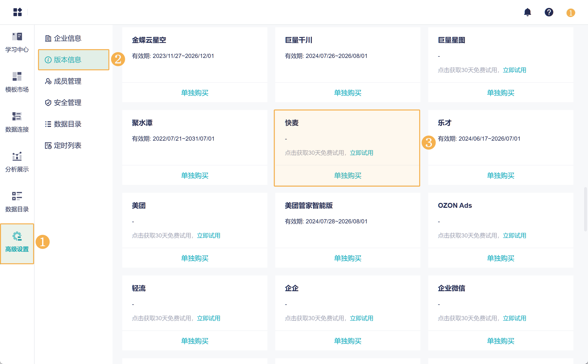Click the orange user avatar icon
Screen dimensions: 588x364
[x=570, y=13]
